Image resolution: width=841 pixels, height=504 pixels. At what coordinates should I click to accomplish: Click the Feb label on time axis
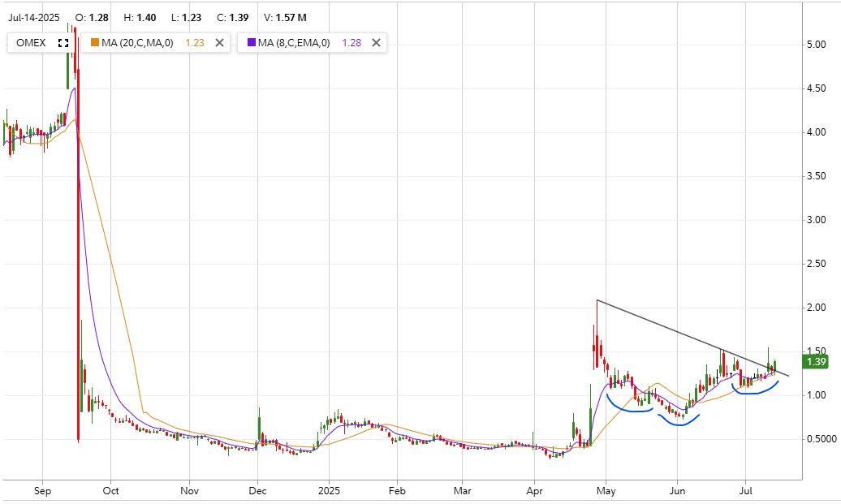(x=397, y=490)
